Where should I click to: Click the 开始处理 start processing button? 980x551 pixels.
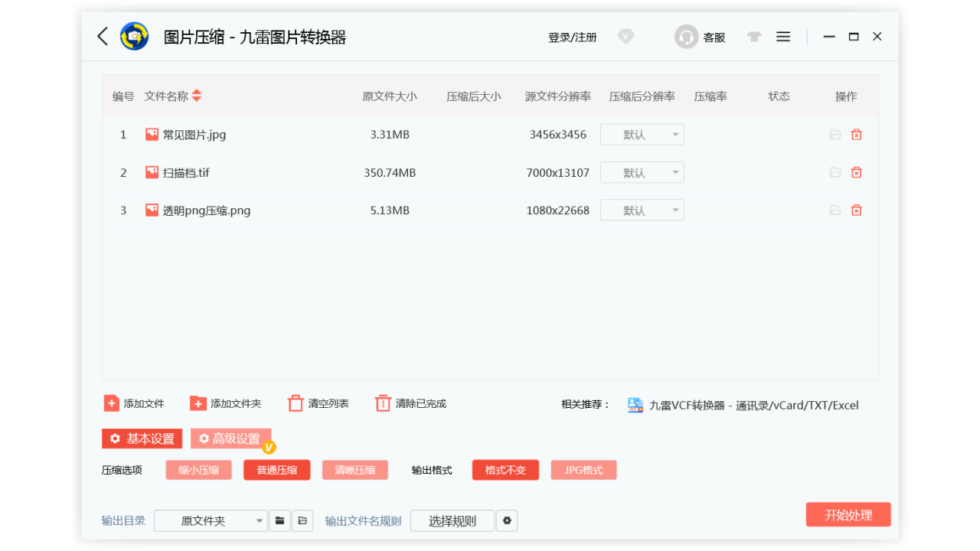tap(848, 514)
